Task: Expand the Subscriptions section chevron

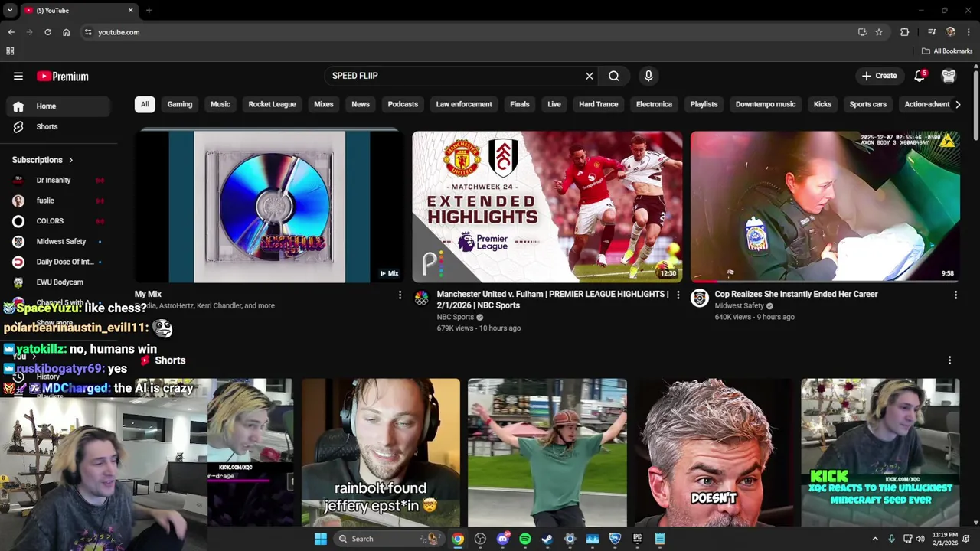Action: point(71,160)
